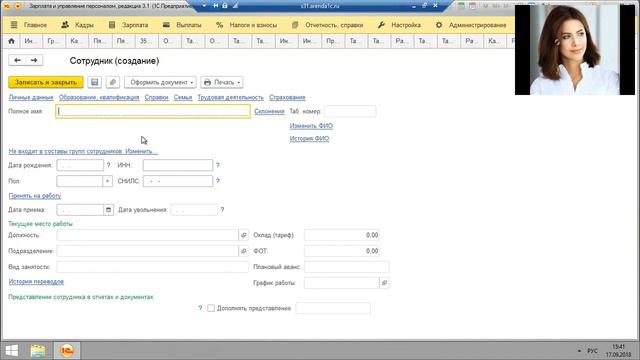Click into the ИНН input field

[178, 165]
